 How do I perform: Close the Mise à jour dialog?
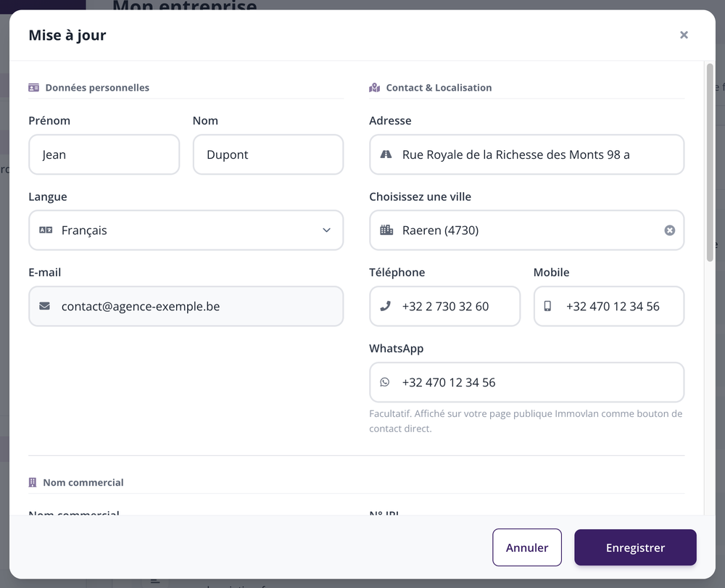pos(684,35)
